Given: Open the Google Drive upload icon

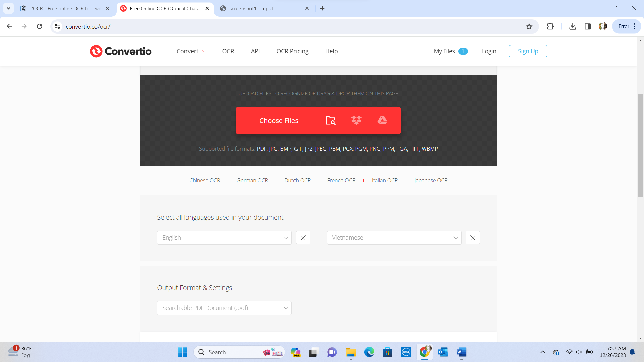Looking at the screenshot, I should click(x=382, y=120).
